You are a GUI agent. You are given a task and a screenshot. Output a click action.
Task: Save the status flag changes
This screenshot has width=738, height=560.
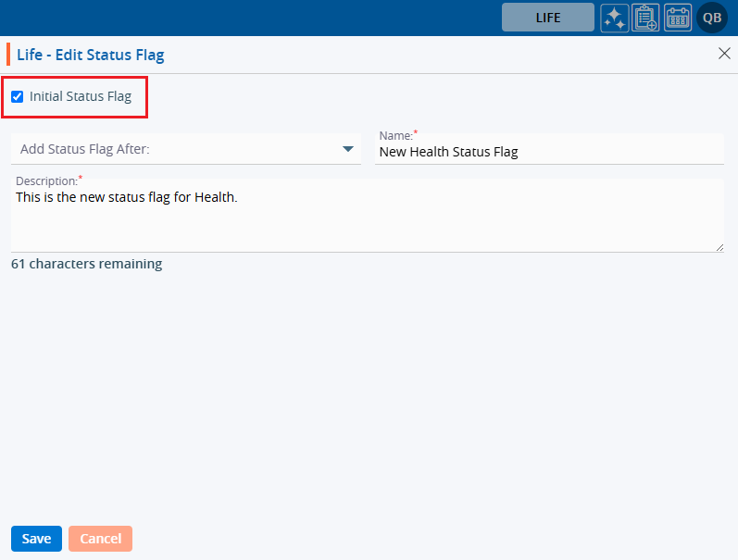tap(36, 539)
